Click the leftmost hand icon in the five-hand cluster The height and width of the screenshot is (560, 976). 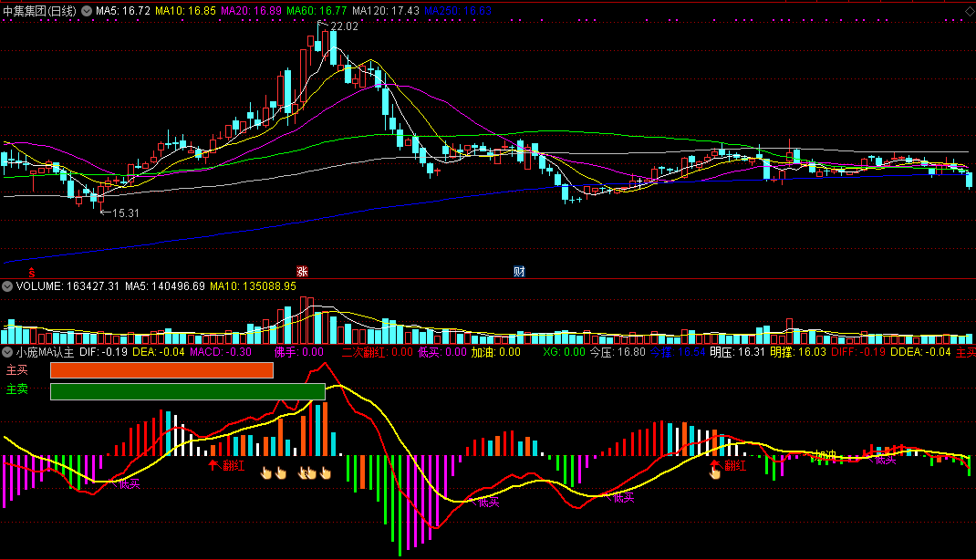click(x=266, y=473)
